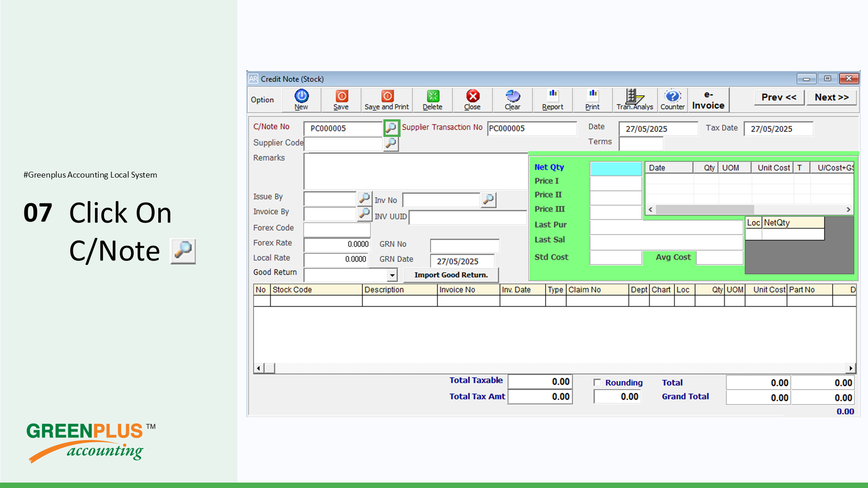Open the Option menu

click(x=262, y=100)
